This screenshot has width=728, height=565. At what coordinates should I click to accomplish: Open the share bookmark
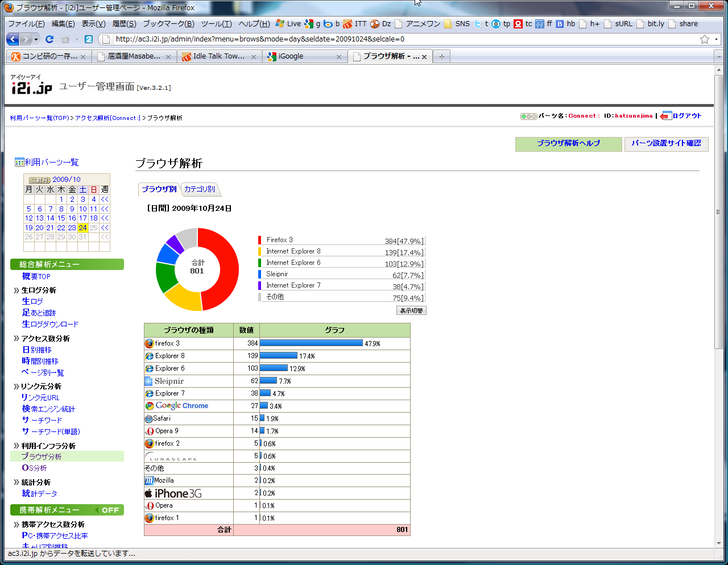pos(683,23)
